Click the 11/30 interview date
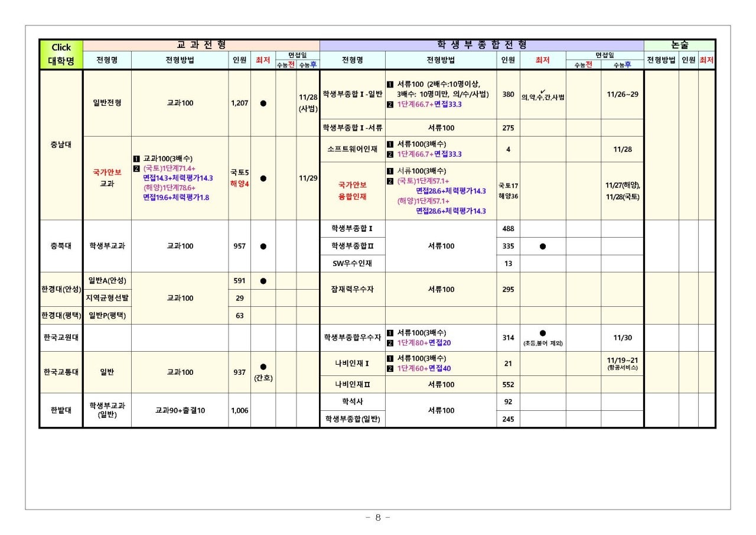756x535 pixels. pos(623,338)
